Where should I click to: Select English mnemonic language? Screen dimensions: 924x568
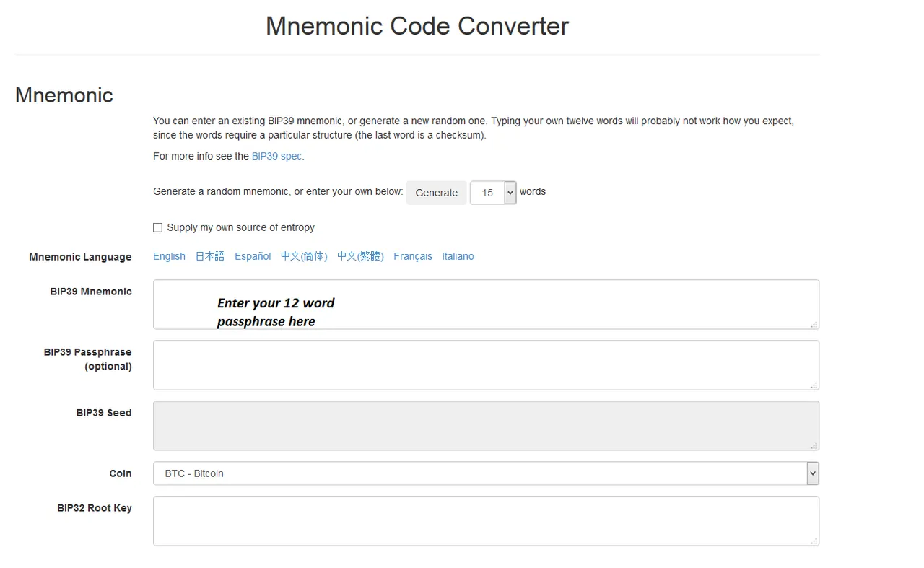(x=169, y=256)
